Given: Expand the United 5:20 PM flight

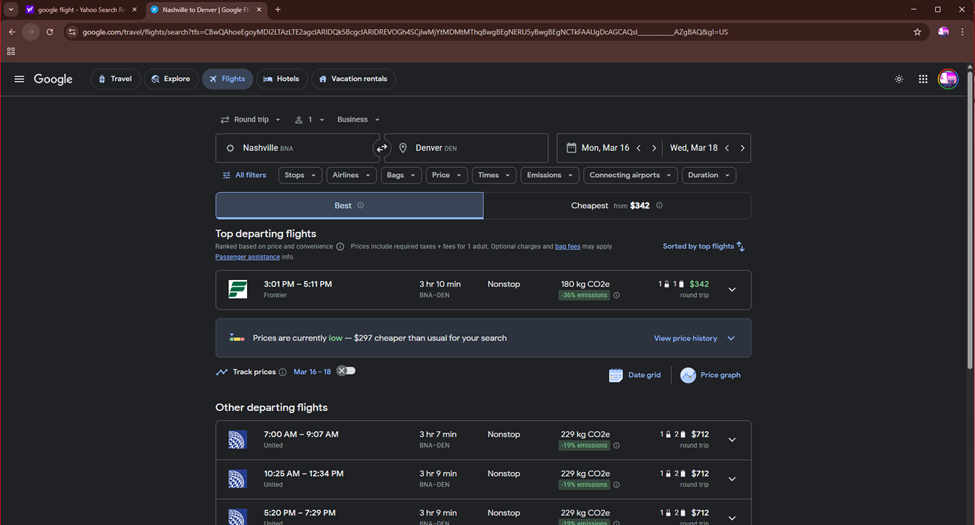Looking at the screenshot, I should click(x=732, y=518).
